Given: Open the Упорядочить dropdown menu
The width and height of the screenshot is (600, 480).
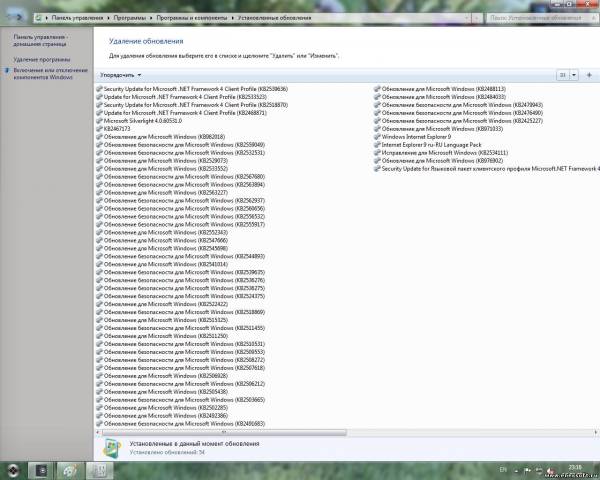Looking at the screenshot, I should (121, 75).
